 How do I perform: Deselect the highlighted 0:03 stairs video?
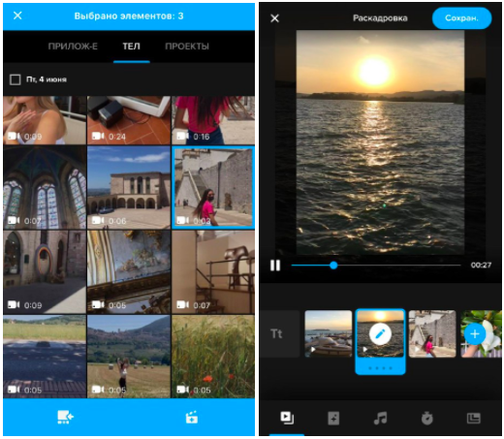click(x=213, y=188)
